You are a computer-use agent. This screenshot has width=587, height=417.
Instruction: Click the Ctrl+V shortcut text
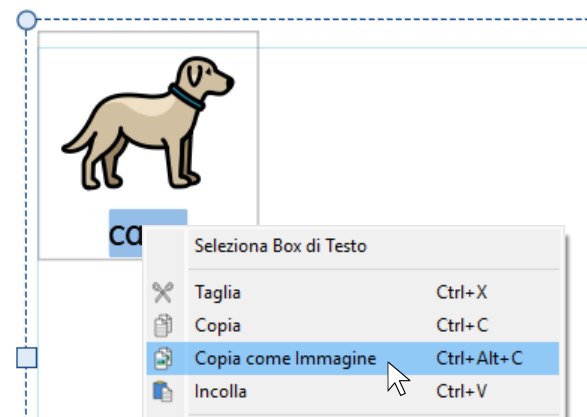coord(461,391)
